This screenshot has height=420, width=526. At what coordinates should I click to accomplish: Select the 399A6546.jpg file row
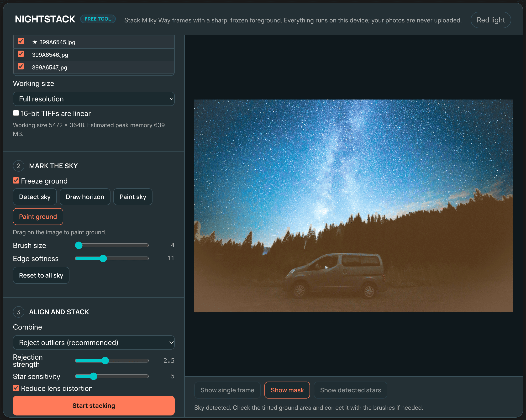[x=94, y=55]
